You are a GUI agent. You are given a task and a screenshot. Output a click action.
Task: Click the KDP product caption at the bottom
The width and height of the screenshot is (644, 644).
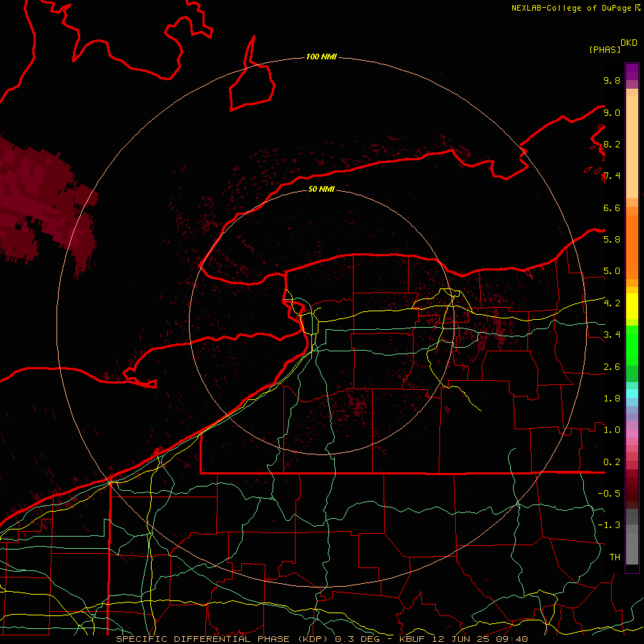pos(321,639)
